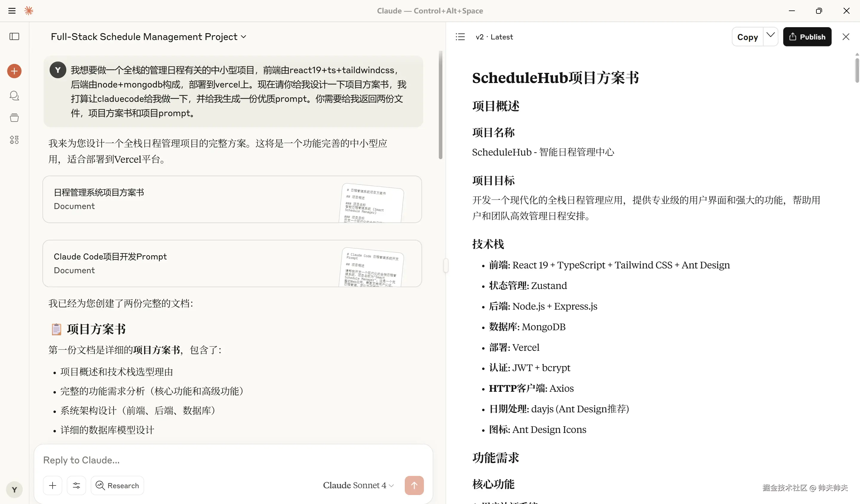Open the Claude Sonnet 4 model selector
Screen dimensions: 860x504
point(358,485)
